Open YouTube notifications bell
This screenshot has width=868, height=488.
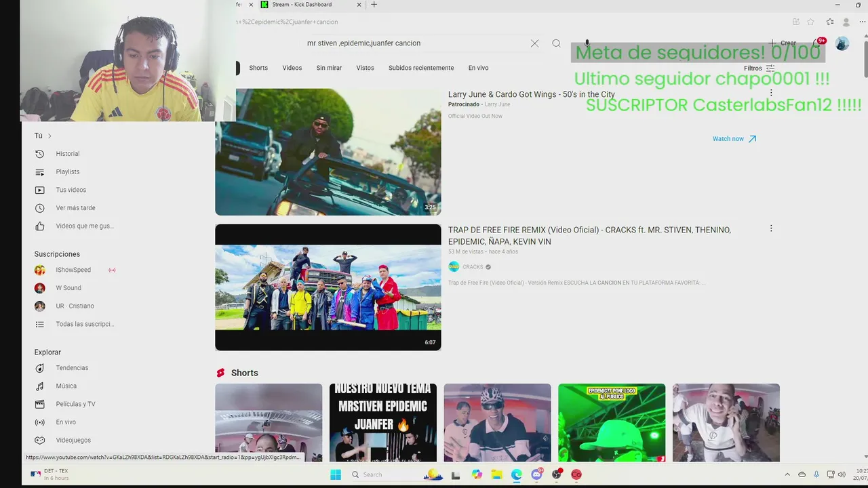(816, 43)
